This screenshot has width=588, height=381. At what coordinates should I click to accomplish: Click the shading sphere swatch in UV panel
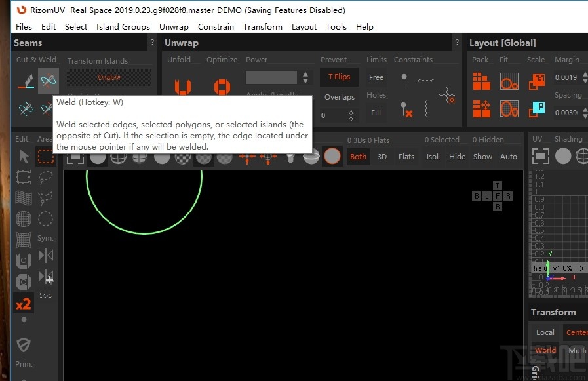tap(563, 156)
